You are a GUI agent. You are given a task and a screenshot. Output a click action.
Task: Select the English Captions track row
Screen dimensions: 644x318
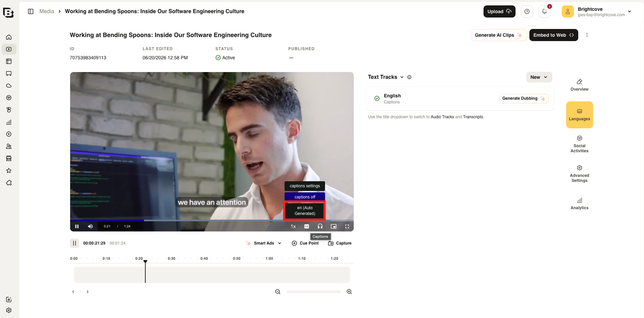pyautogui.click(x=460, y=99)
